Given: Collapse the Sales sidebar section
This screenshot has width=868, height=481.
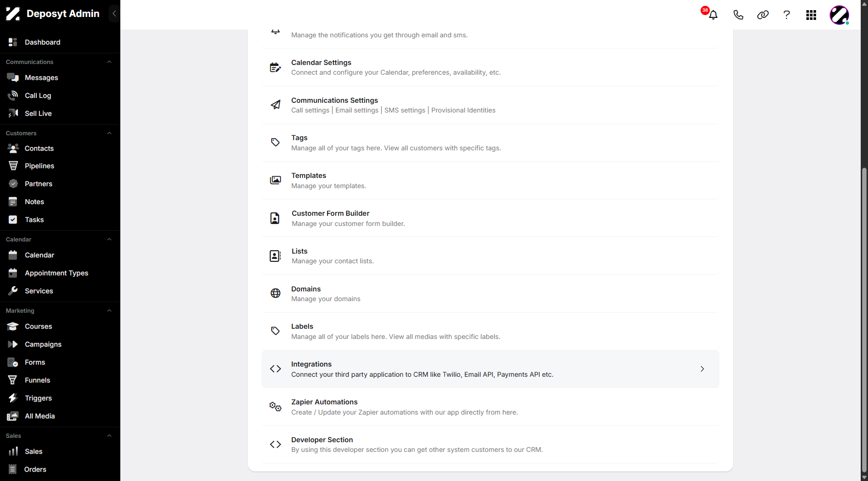Looking at the screenshot, I should tap(109, 436).
